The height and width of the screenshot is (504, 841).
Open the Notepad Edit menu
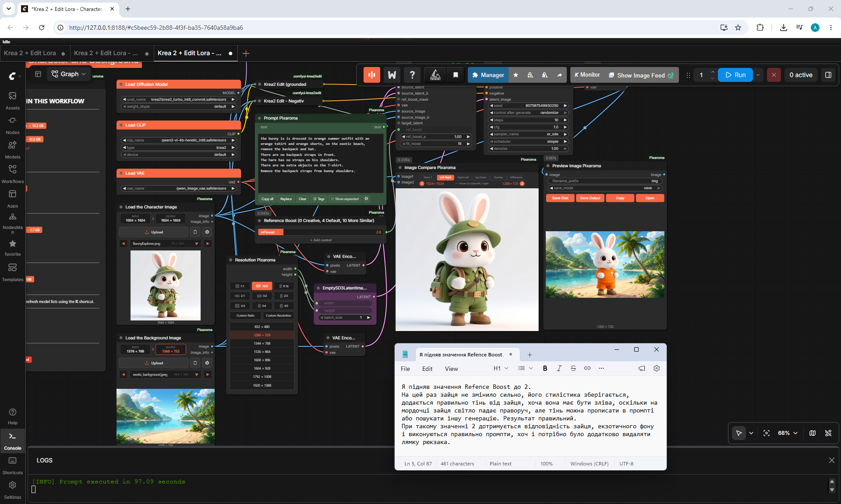(427, 369)
